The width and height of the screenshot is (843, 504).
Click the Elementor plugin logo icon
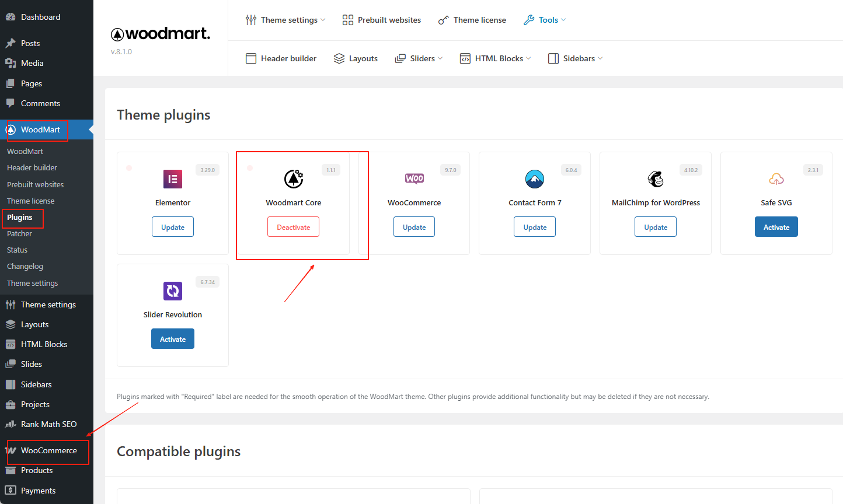tap(173, 179)
